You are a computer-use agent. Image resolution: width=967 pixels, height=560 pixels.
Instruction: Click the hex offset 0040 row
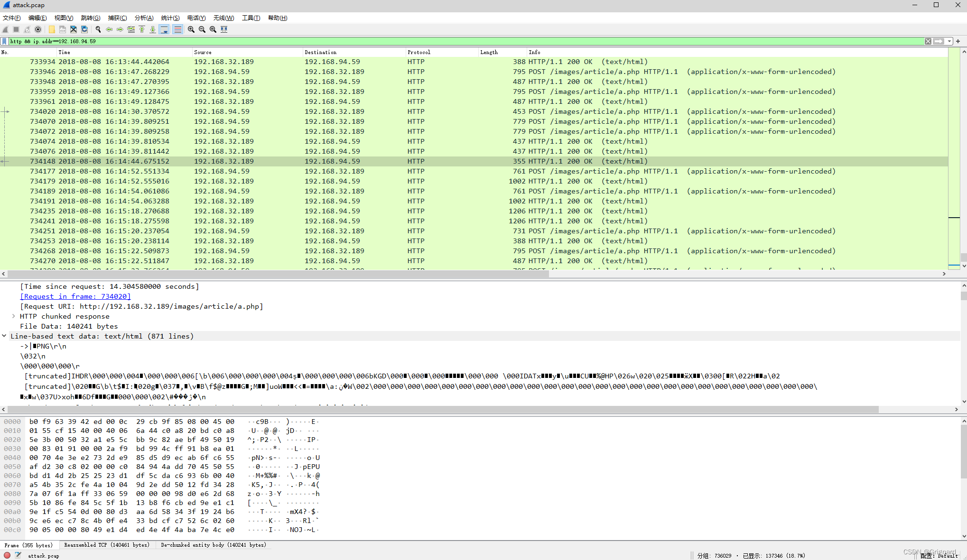point(161,458)
